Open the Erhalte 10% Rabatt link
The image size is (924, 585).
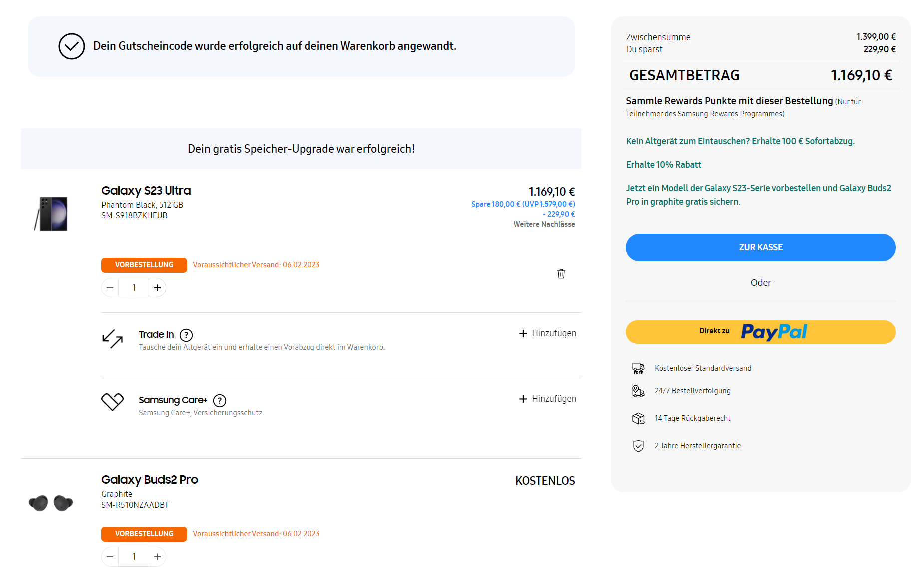[x=663, y=165]
